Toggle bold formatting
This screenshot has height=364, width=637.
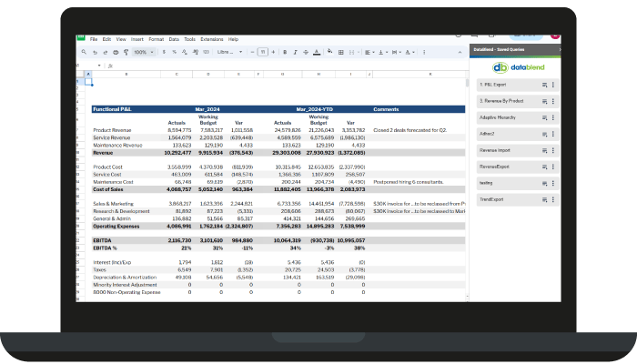285,52
